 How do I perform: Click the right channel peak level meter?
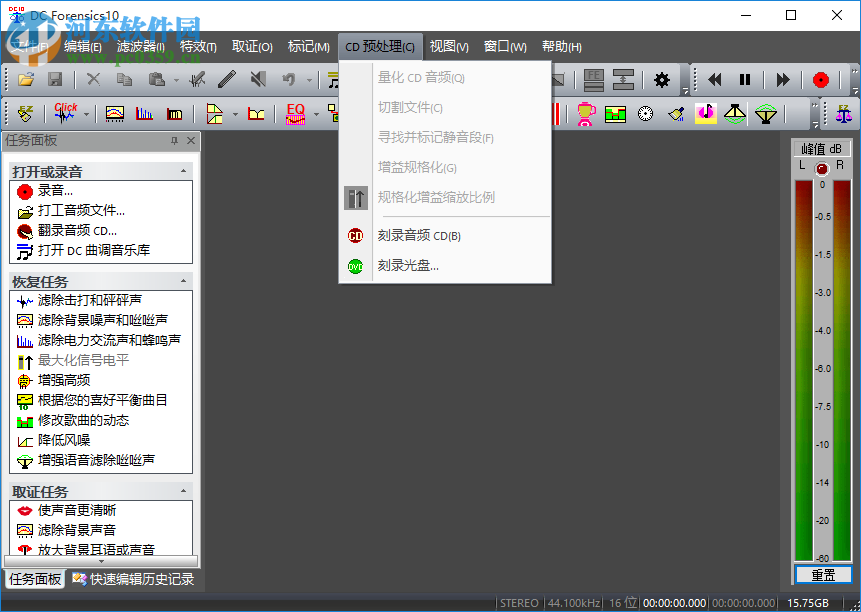842,370
